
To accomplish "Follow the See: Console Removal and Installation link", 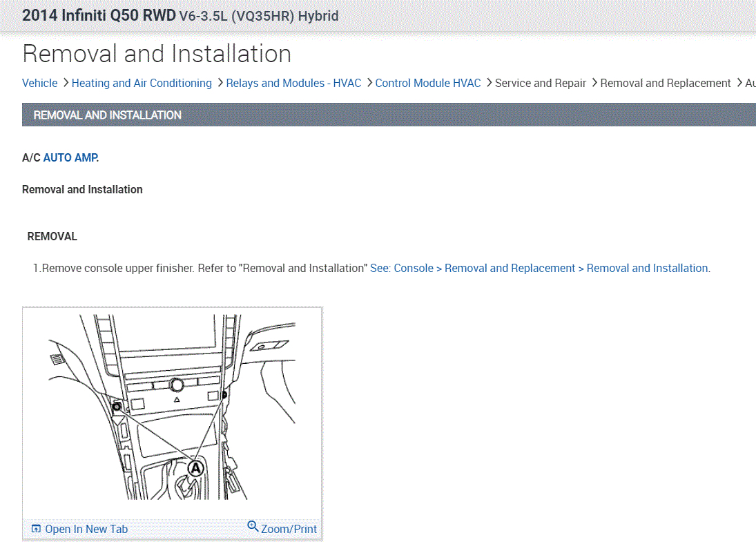I will coord(540,268).
